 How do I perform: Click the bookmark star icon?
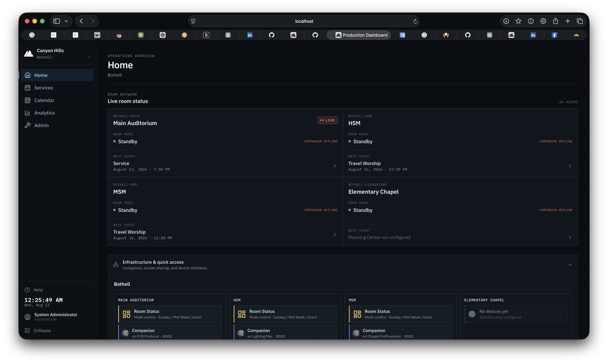point(518,21)
